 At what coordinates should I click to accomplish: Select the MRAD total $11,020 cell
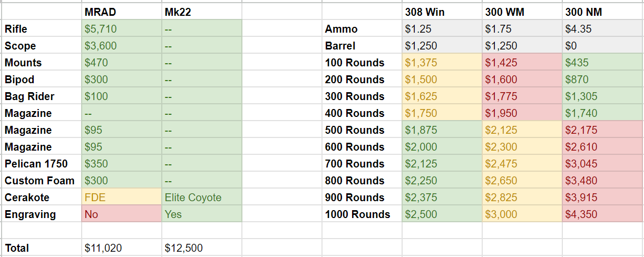point(122,248)
